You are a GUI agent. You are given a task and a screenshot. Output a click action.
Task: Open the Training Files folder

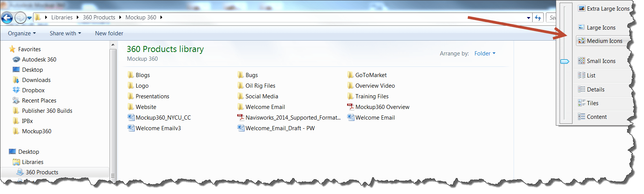tap(368, 96)
